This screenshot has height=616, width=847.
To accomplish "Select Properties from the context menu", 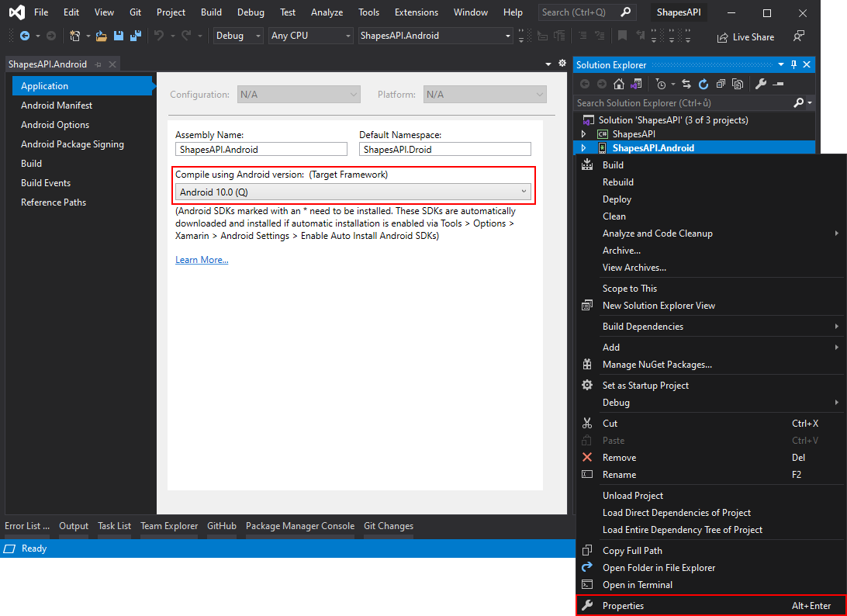I will [x=623, y=606].
